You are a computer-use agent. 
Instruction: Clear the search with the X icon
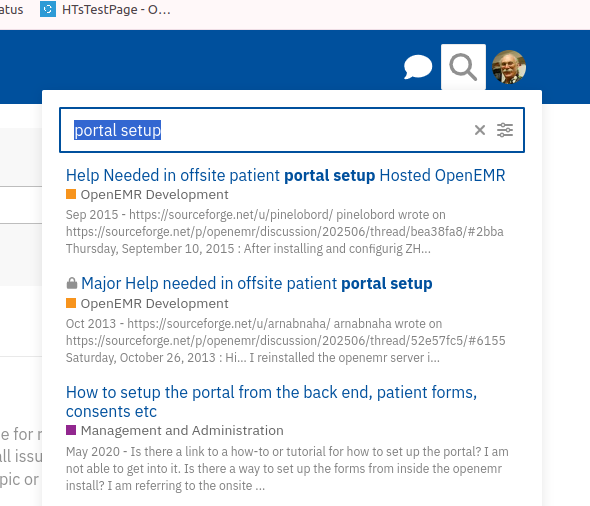point(480,130)
